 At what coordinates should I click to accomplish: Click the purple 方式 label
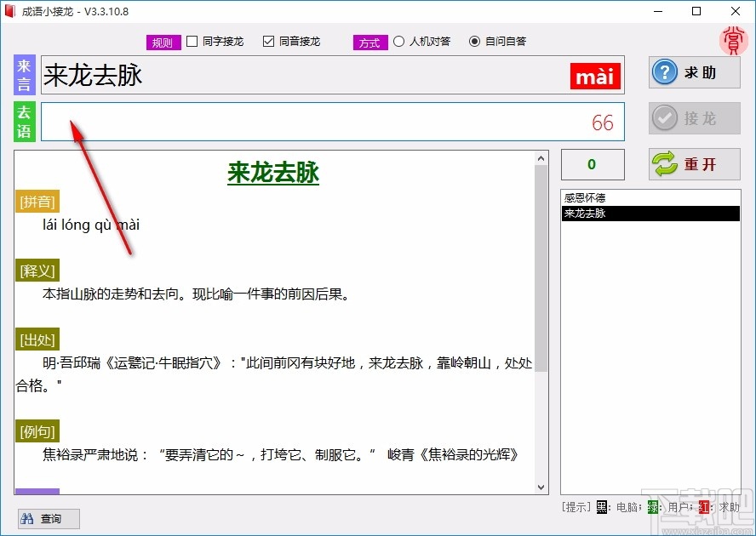click(x=369, y=42)
